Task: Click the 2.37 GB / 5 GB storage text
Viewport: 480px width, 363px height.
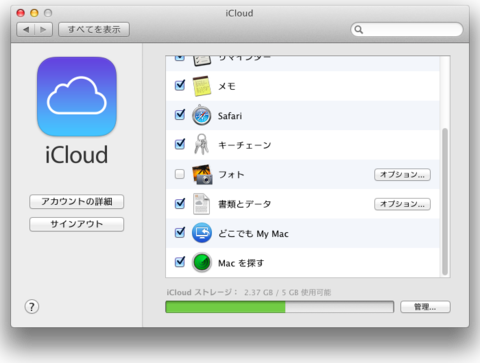Action: click(x=287, y=293)
